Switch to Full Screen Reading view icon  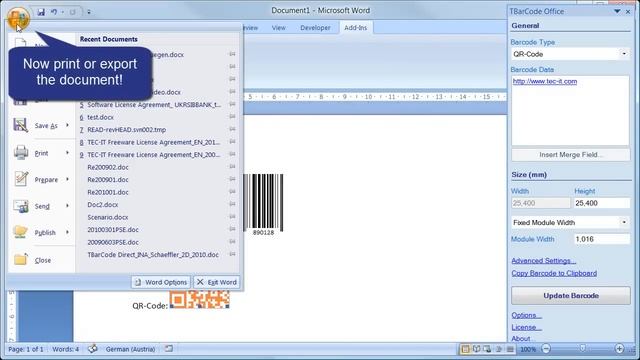point(476,349)
